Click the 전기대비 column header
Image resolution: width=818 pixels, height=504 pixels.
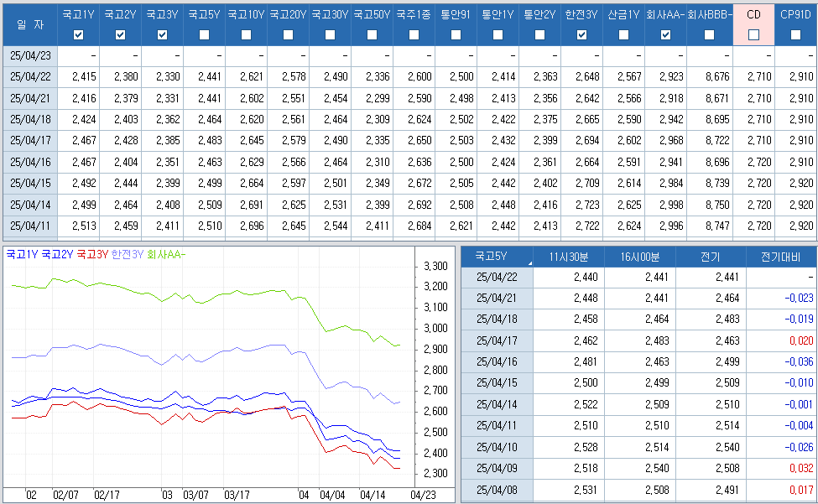coord(780,257)
